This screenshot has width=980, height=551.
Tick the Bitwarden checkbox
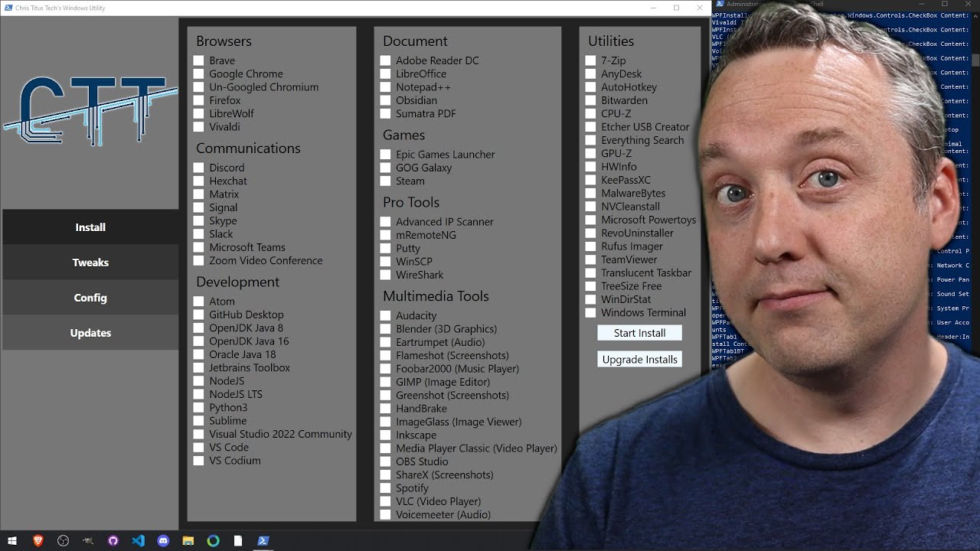591,100
